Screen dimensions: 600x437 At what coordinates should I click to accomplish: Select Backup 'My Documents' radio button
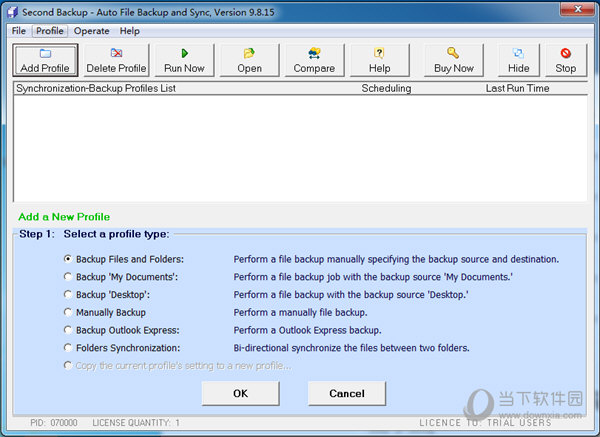tap(121, 277)
